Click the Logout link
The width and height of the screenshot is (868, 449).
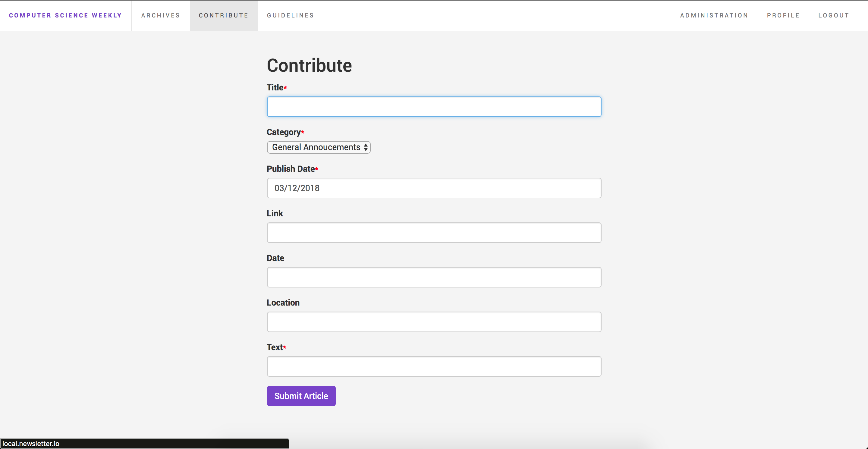[834, 15]
